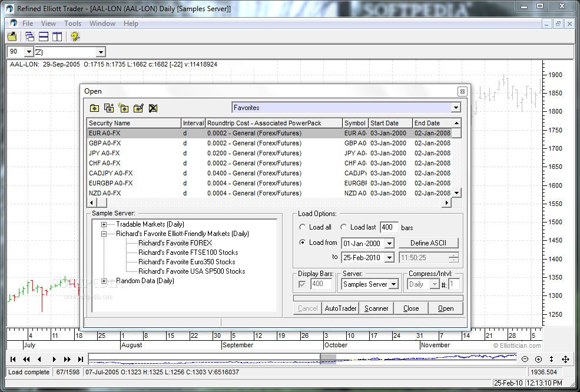Click the Load last bars input field showing 400
Image resolution: width=580 pixels, height=392 pixels.
[389, 227]
